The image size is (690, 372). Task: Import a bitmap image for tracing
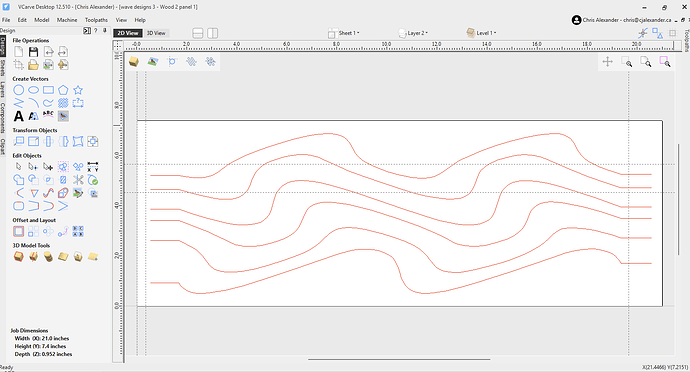coord(48,65)
